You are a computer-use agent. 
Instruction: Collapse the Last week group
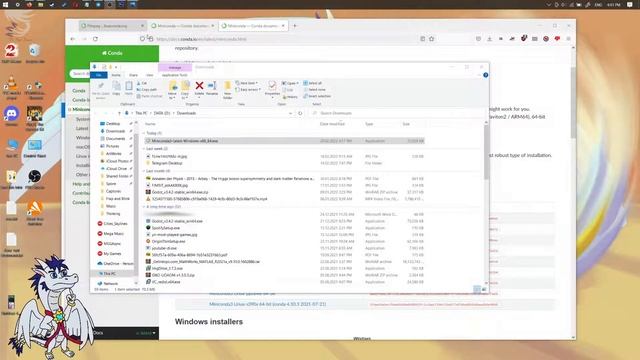click(144, 149)
